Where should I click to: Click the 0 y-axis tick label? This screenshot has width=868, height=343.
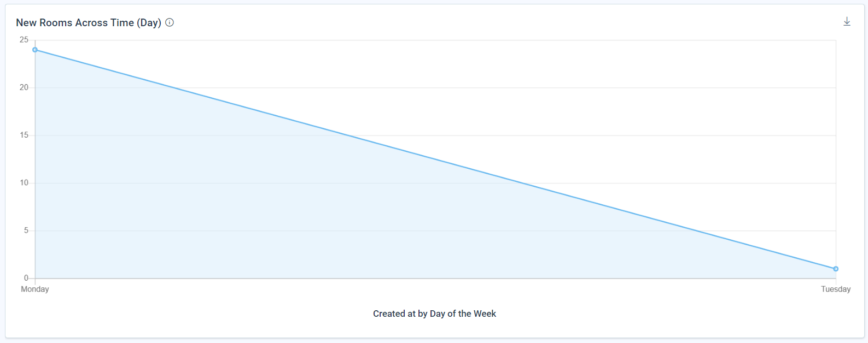26,278
